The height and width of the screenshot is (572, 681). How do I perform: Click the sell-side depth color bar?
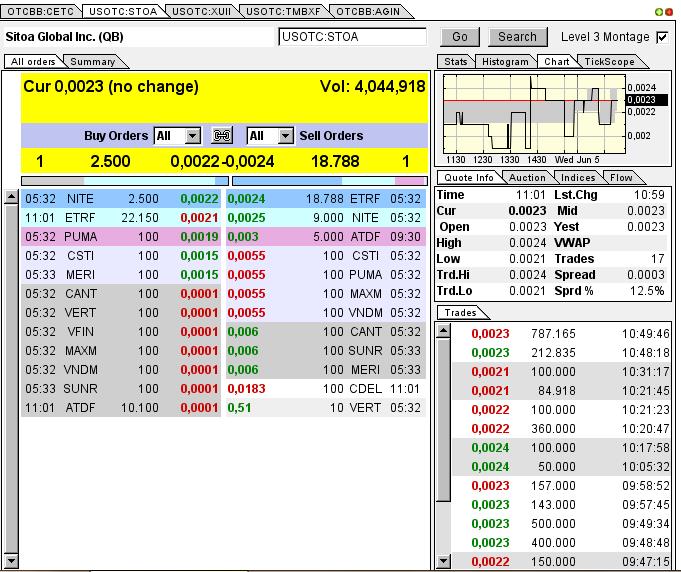[x=326, y=181]
